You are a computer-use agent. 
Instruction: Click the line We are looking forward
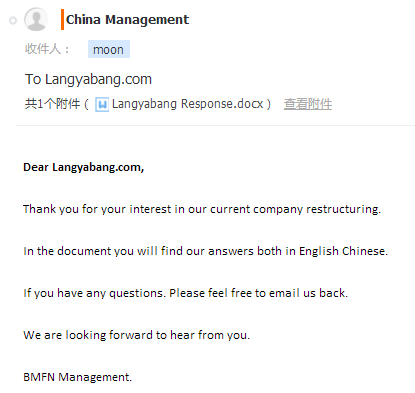pos(137,335)
